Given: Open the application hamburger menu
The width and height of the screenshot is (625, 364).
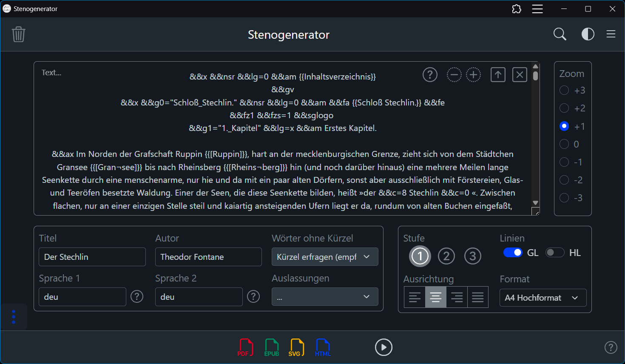Looking at the screenshot, I should (x=611, y=34).
